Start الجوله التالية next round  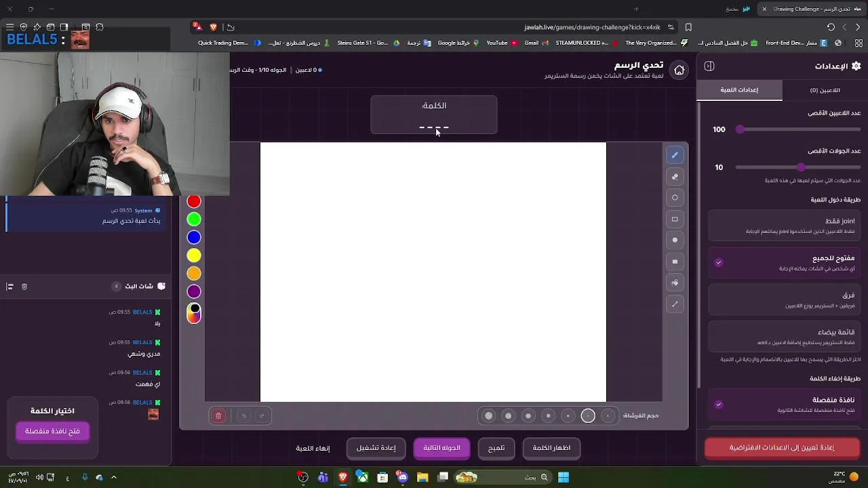point(441,448)
